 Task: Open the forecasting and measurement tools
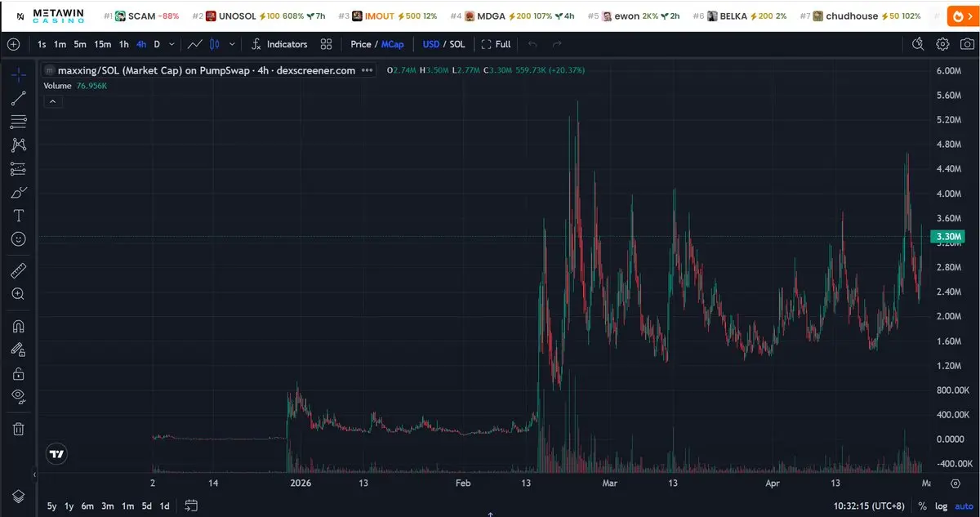coord(19,169)
